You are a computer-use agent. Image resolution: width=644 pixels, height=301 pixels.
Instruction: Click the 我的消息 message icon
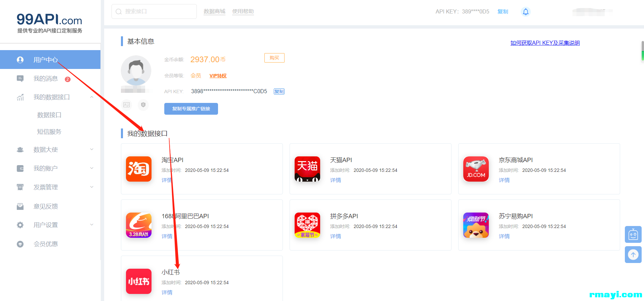point(20,79)
